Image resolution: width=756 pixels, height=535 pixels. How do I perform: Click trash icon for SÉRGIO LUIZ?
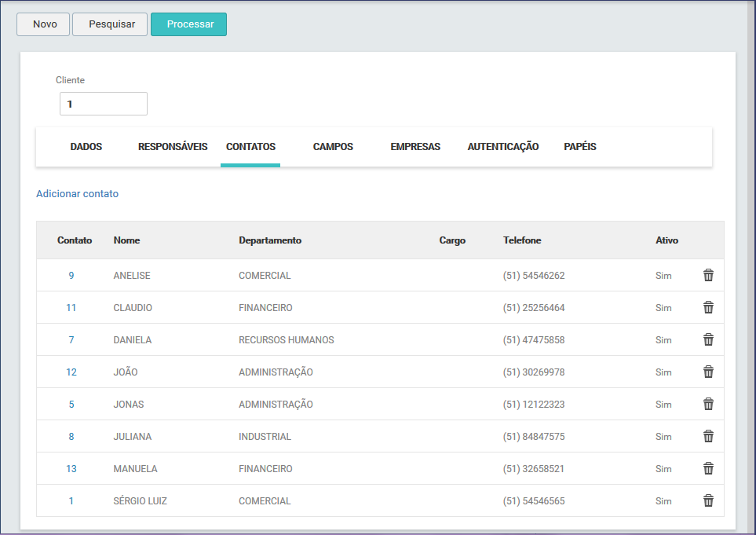[x=708, y=500]
